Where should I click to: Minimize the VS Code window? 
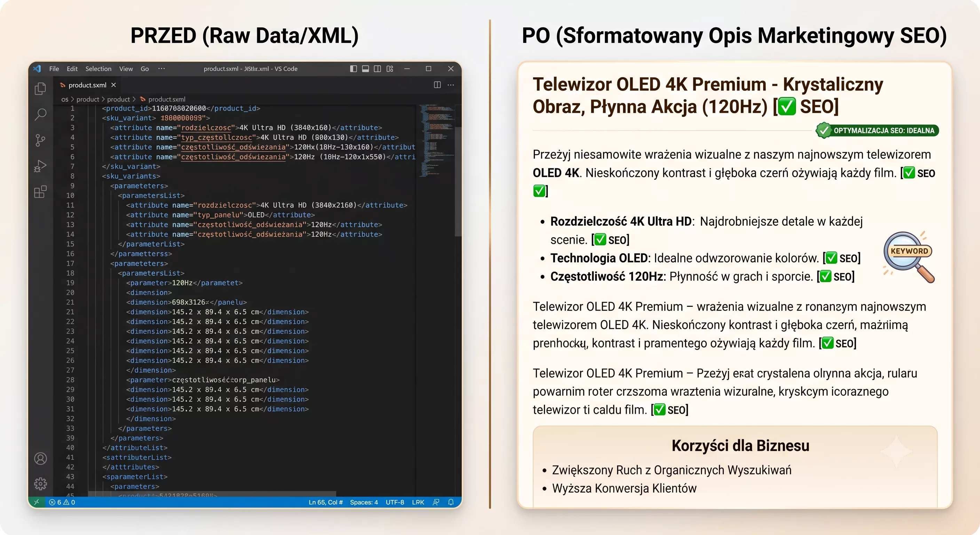coord(407,69)
